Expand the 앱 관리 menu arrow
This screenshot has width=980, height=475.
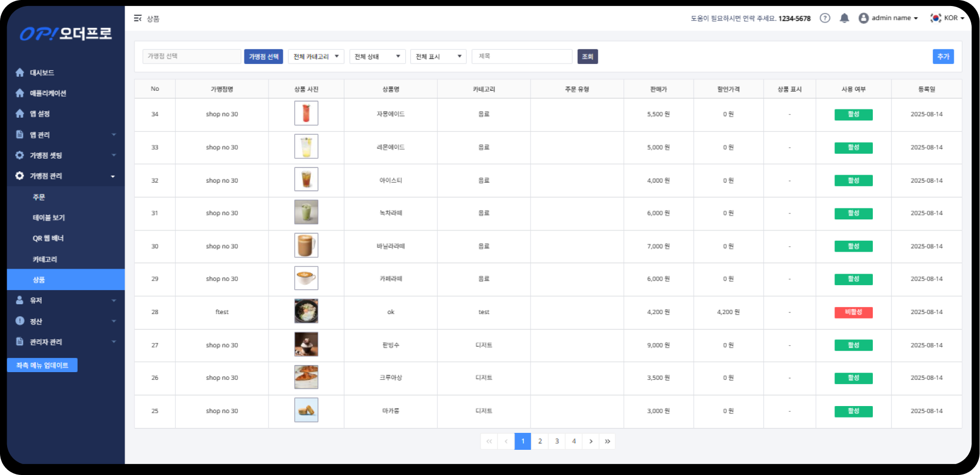[x=114, y=135]
